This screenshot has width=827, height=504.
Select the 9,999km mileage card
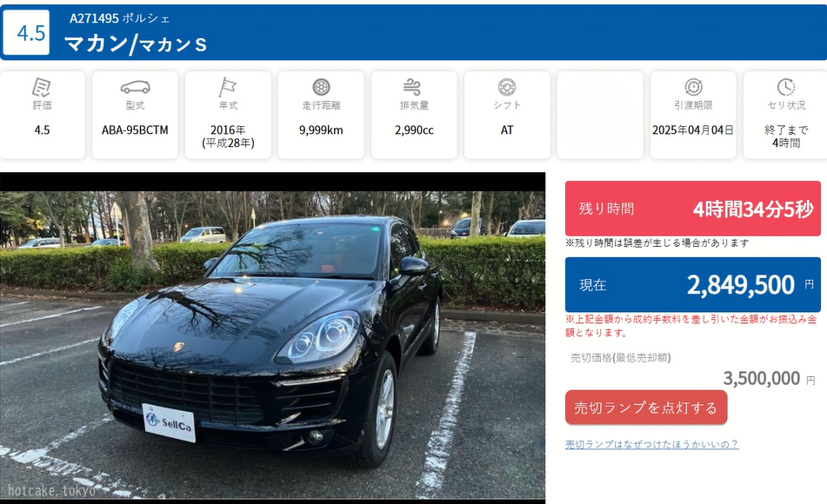pos(321,115)
